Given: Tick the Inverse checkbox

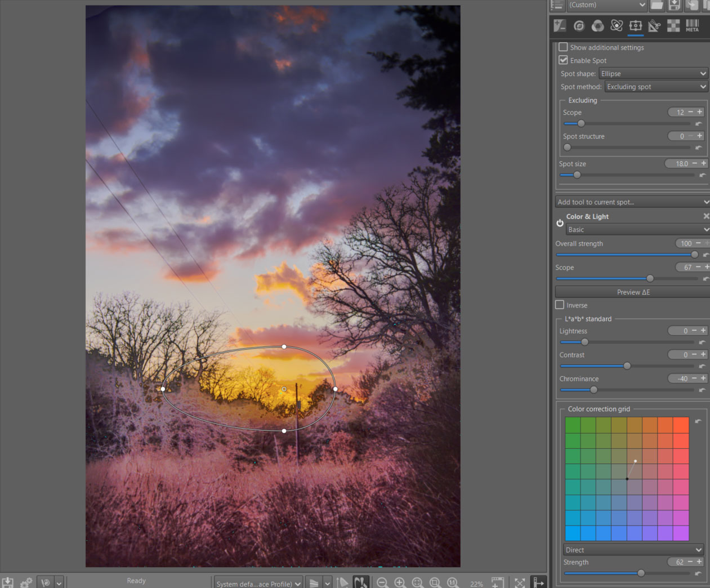Looking at the screenshot, I should (560, 305).
